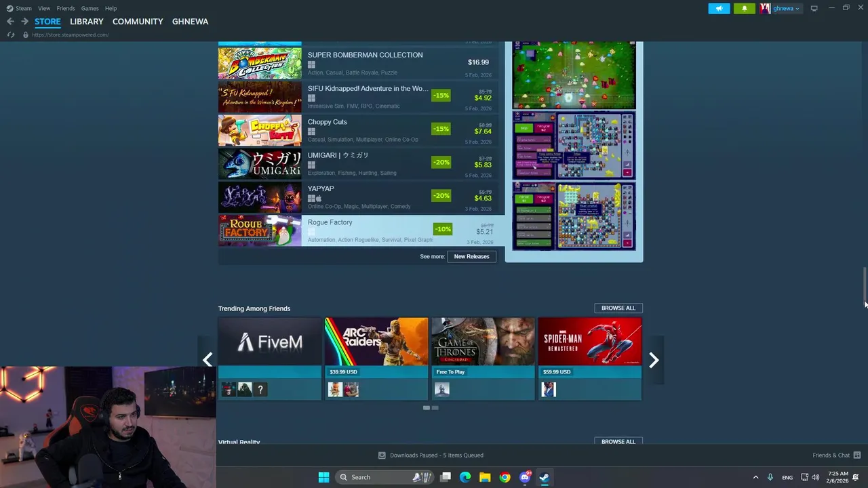The image size is (868, 488).
Task: Click the YAPYAP capsule image
Action: (x=260, y=197)
